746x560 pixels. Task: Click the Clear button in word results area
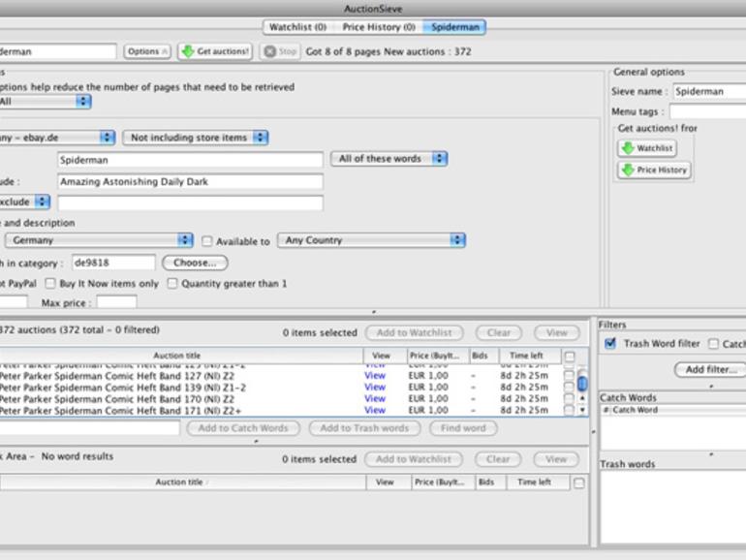tap(498, 459)
